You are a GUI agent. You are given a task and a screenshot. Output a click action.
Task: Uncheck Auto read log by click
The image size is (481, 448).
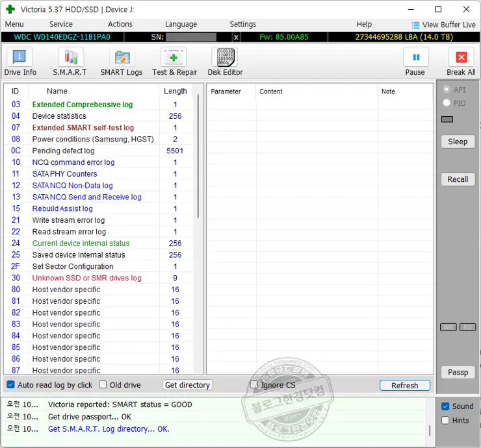pos(11,385)
